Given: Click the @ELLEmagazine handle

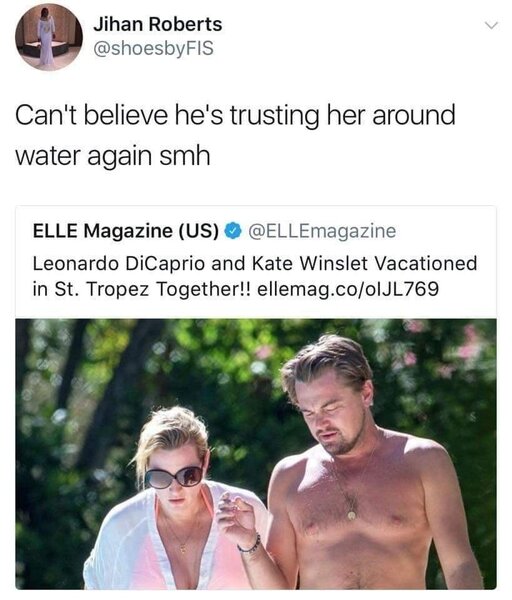Looking at the screenshot, I should pyautogui.click(x=322, y=231).
